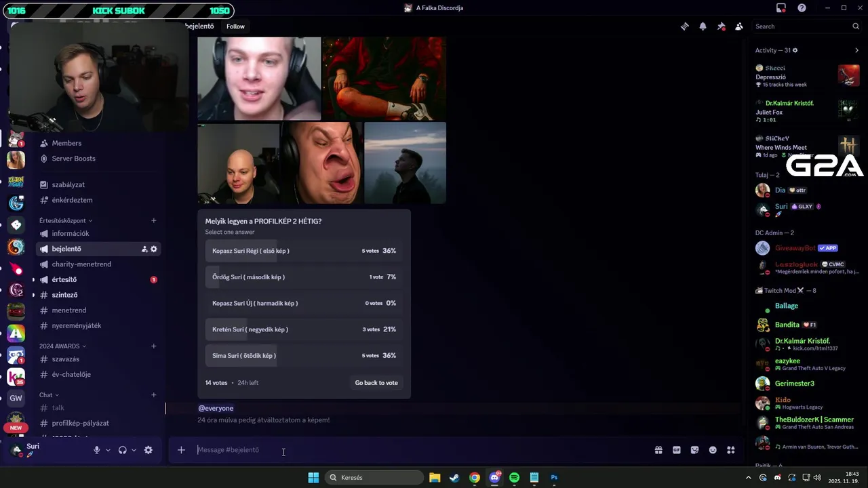This screenshot has width=868, height=488.
Task: Open microphone device options arrow
Action: coord(108,450)
